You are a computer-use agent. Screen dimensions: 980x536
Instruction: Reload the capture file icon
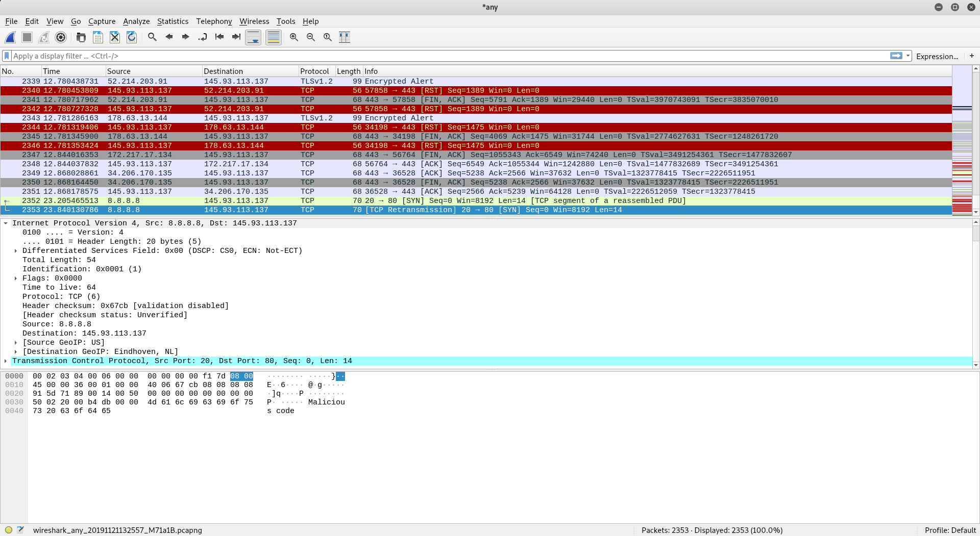click(x=132, y=37)
